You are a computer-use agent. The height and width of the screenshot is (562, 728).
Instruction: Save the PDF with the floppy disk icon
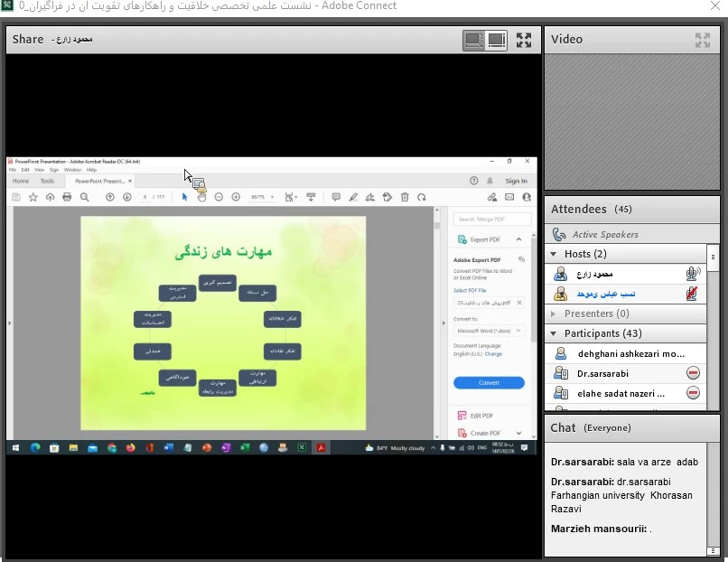tap(15, 197)
